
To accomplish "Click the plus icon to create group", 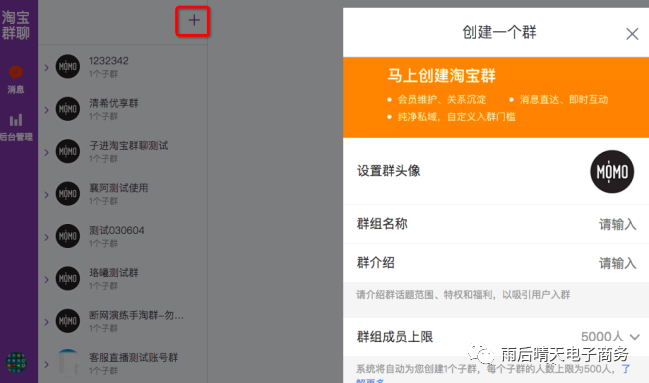I will click(x=193, y=20).
